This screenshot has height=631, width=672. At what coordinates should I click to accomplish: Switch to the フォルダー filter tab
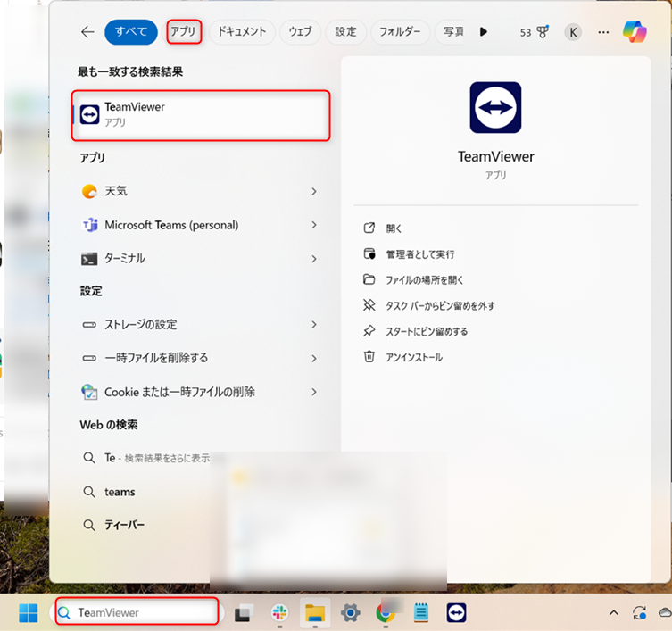pos(400,32)
